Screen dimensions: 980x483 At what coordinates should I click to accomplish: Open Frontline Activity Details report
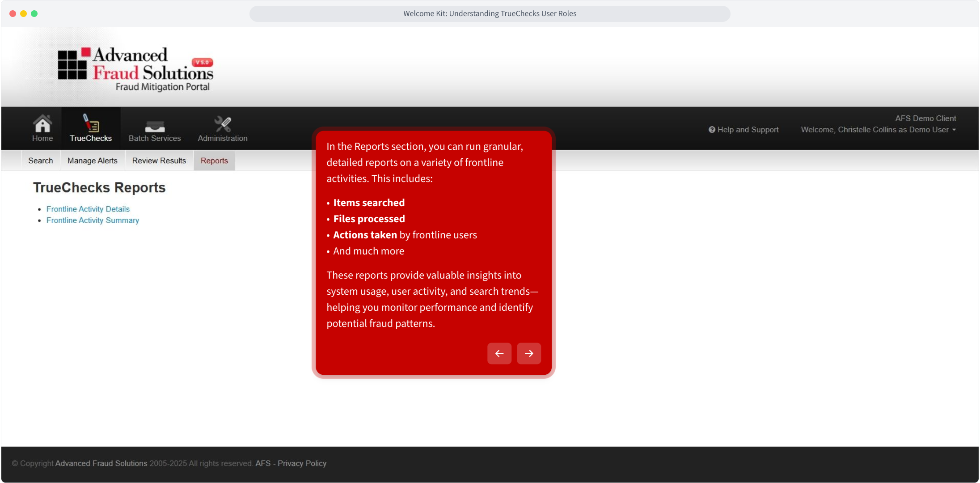click(x=88, y=209)
